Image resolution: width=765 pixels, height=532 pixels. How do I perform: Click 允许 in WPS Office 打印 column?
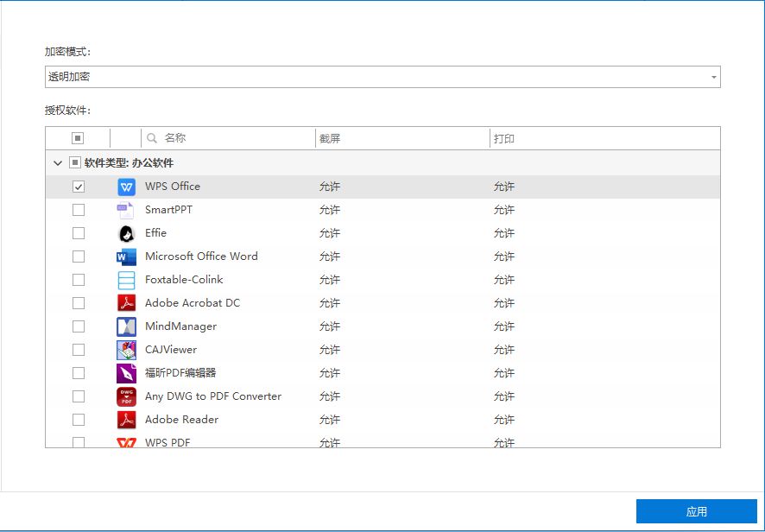[504, 187]
